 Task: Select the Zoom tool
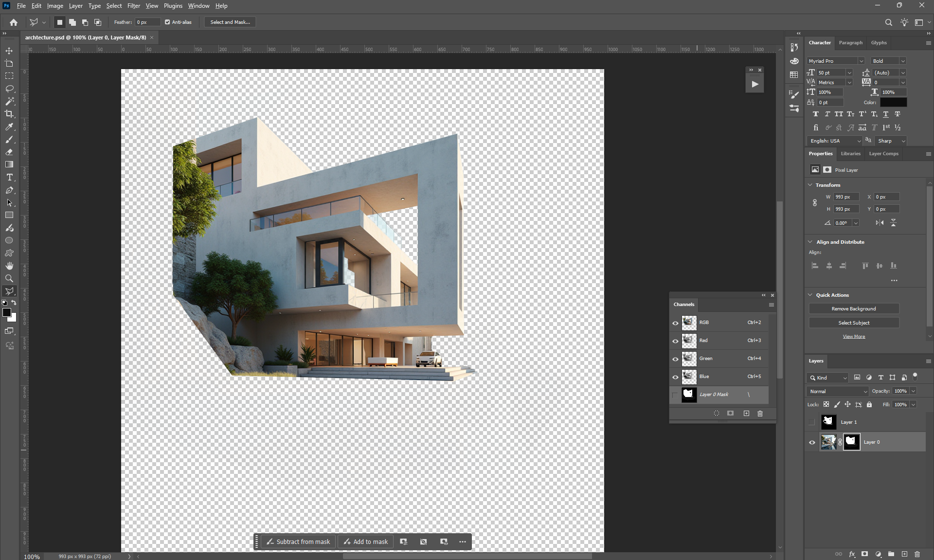point(9,278)
